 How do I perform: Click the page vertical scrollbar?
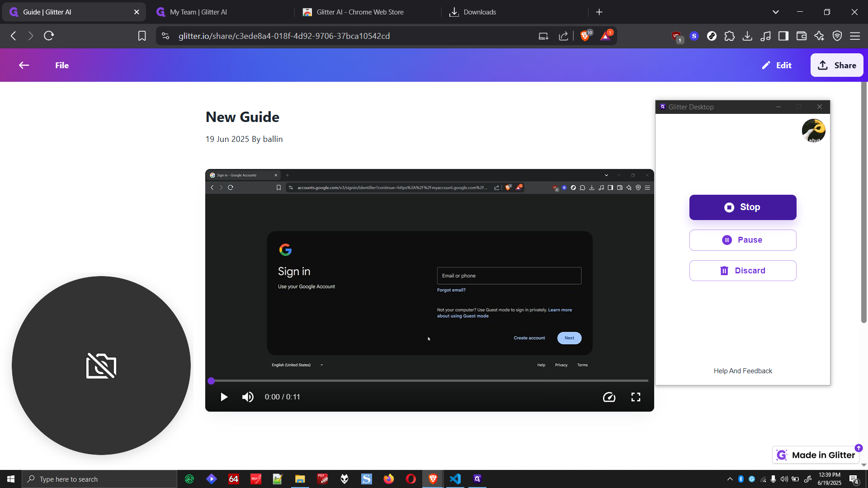864,202
